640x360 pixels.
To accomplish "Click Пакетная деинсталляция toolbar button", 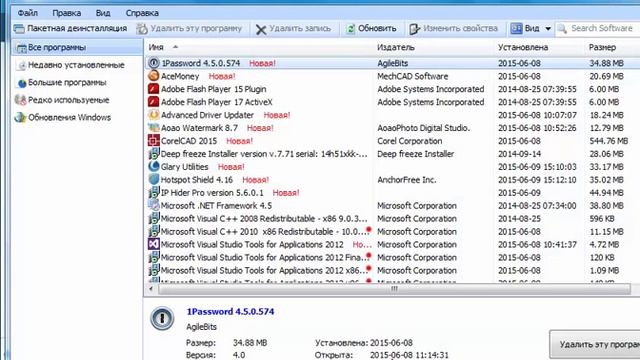I will 71,29.
